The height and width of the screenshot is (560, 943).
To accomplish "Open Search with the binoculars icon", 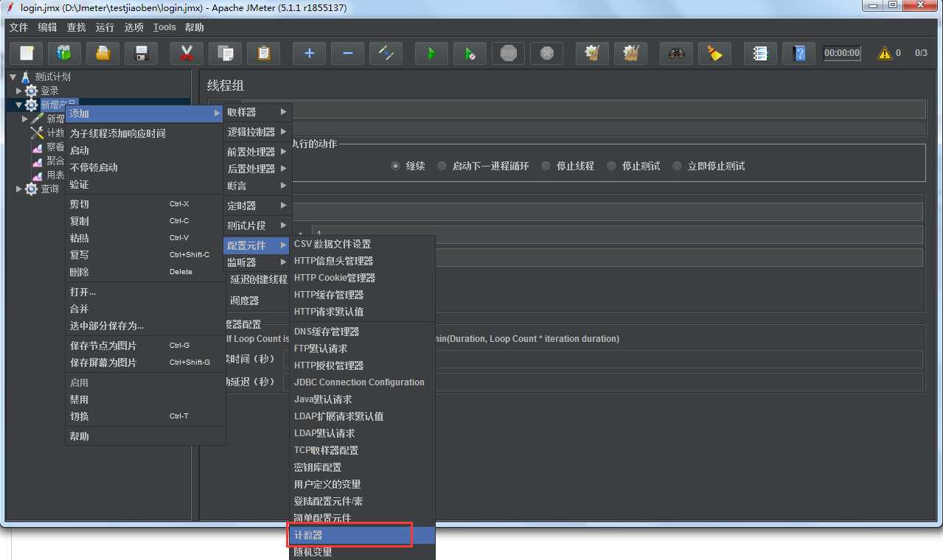I will pyautogui.click(x=676, y=53).
